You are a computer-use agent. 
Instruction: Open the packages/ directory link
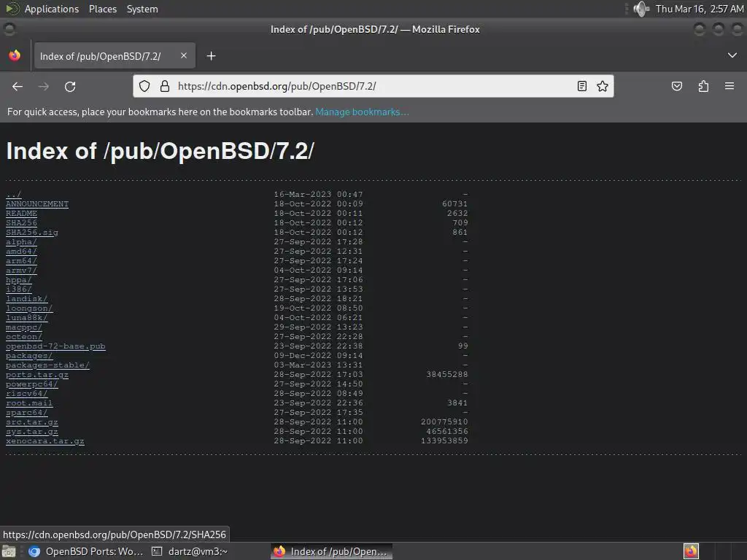pos(29,356)
